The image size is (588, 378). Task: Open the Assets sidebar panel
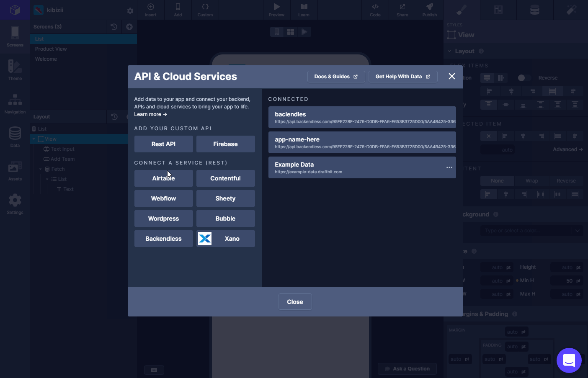pyautogui.click(x=15, y=170)
